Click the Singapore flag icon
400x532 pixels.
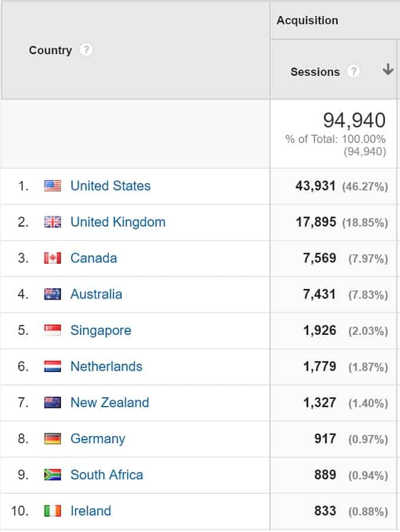[x=52, y=330]
